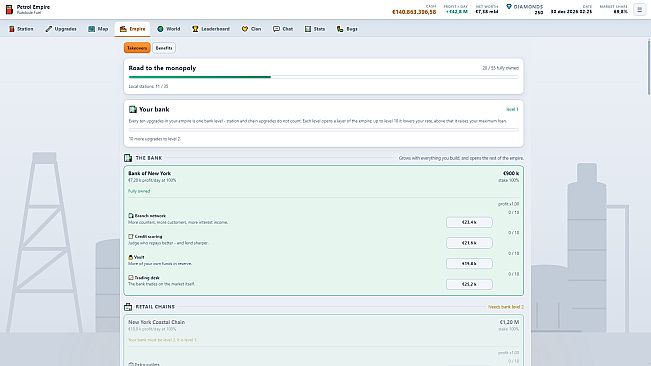Click the page's vertical scrollbar

pyautogui.click(x=649, y=67)
